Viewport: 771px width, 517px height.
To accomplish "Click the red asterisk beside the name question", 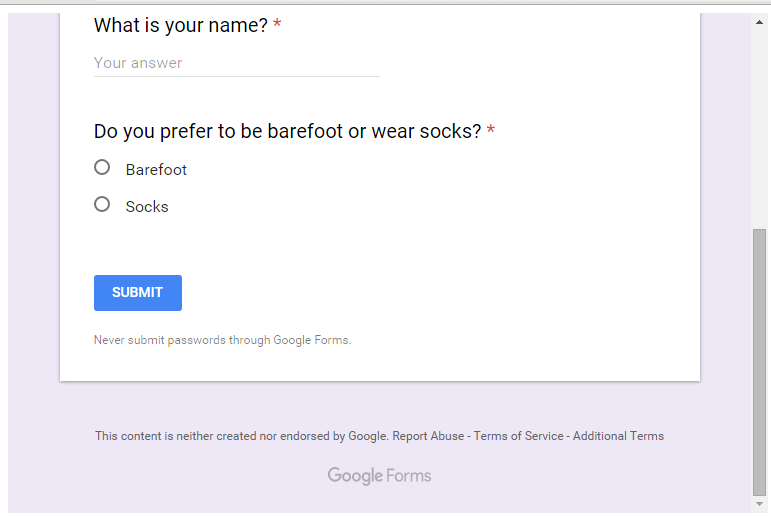I will 277,26.
